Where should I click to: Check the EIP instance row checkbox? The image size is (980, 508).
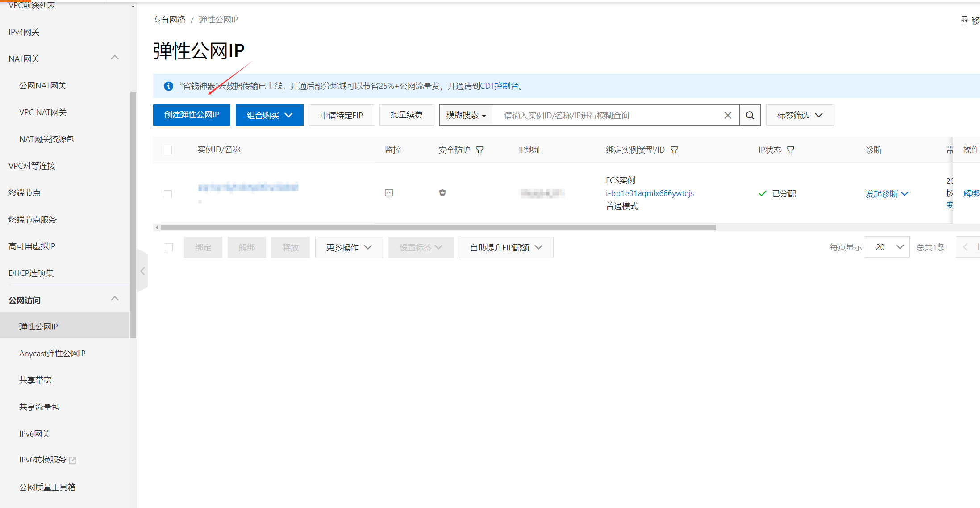[x=168, y=194]
